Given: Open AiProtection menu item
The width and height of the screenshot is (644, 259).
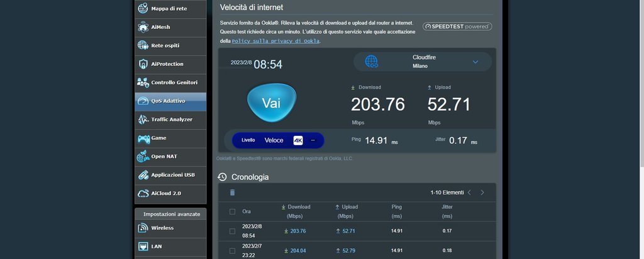Looking at the screenshot, I should (170, 64).
